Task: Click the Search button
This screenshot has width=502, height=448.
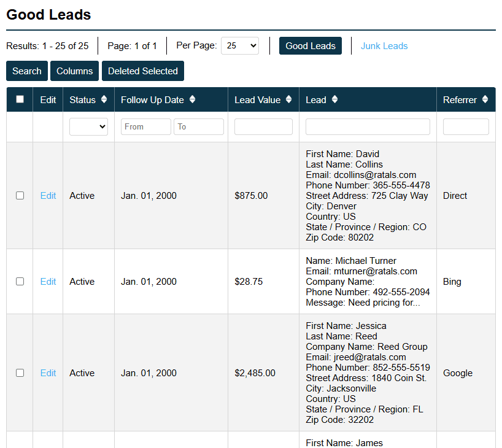Action: point(27,71)
